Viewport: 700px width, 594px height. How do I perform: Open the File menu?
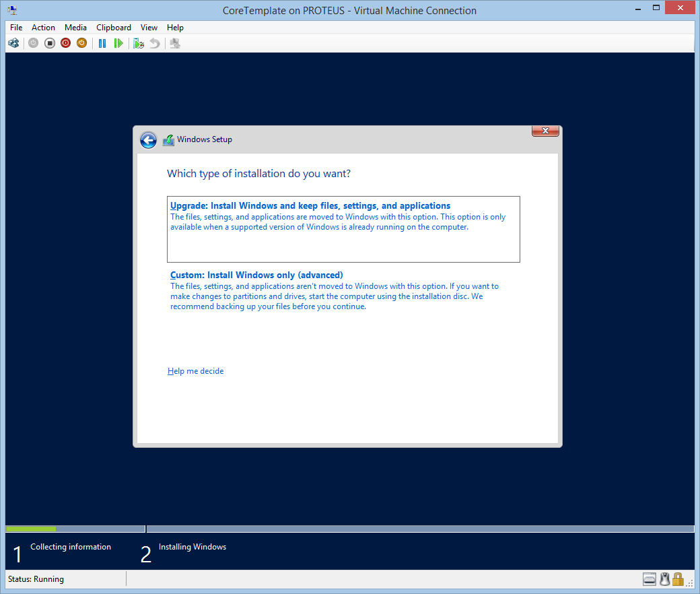(x=16, y=28)
